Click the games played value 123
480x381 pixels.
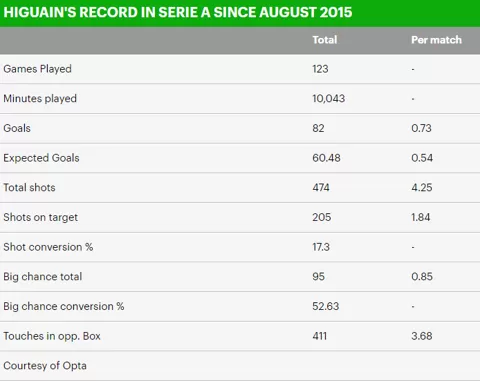(320, 69)
